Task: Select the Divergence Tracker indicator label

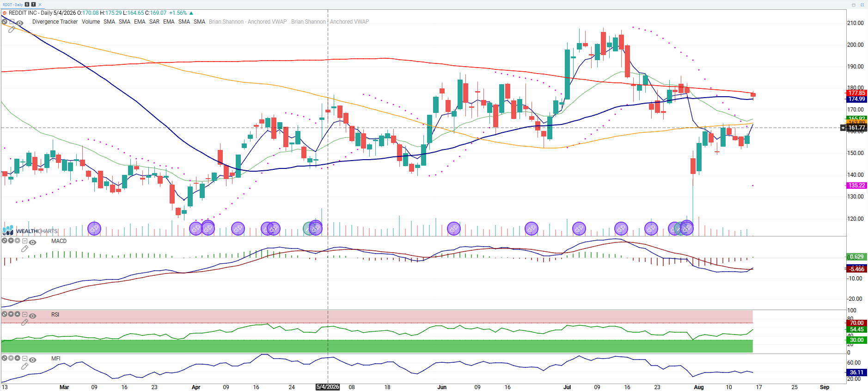Action: tap(55, 22)
